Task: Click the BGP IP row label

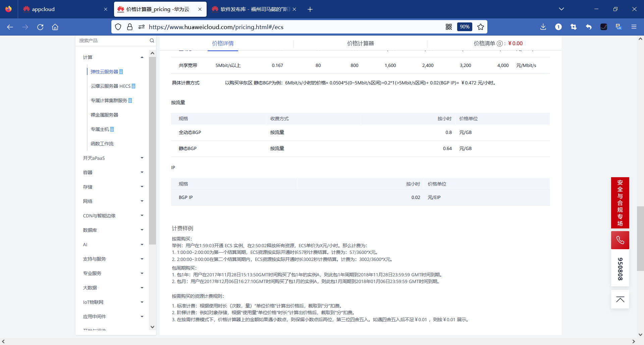Action: [185, 197]
